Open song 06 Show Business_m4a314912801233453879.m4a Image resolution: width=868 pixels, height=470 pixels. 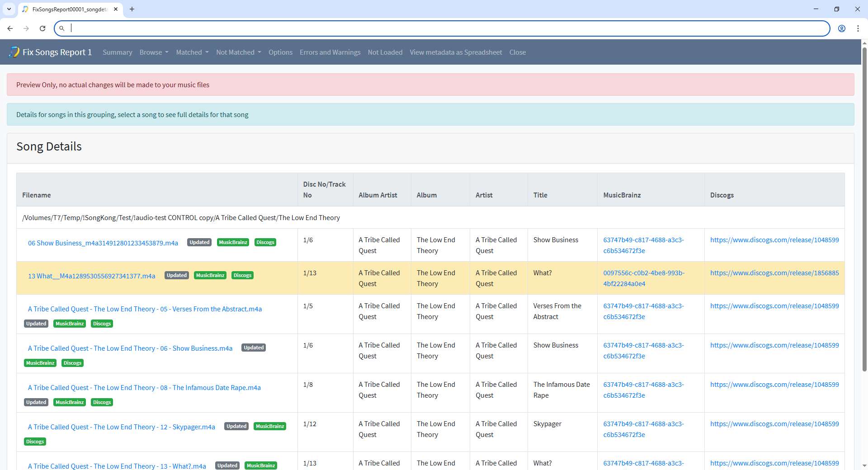[103, 243]
